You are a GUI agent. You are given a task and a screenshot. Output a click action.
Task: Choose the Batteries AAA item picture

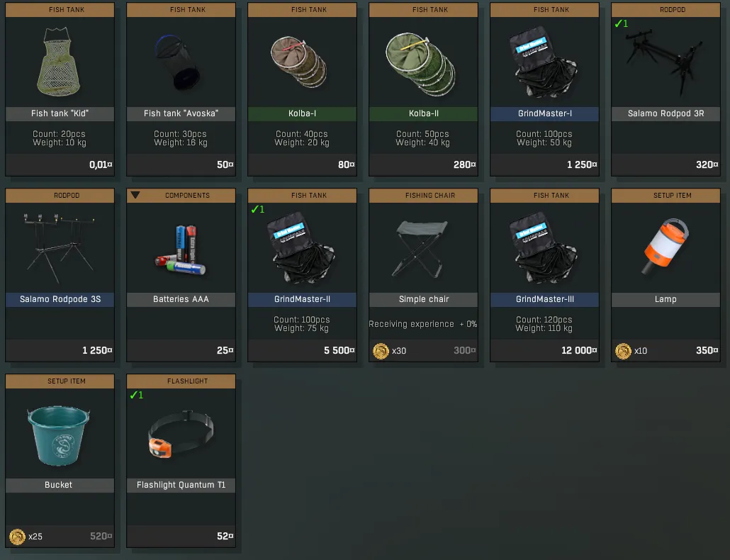tap(180, 250)
